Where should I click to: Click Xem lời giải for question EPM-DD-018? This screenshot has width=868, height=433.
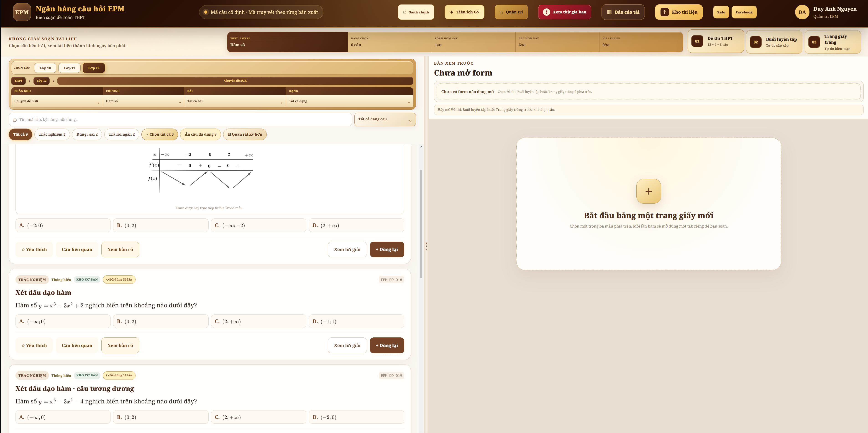tap(347, 345)
